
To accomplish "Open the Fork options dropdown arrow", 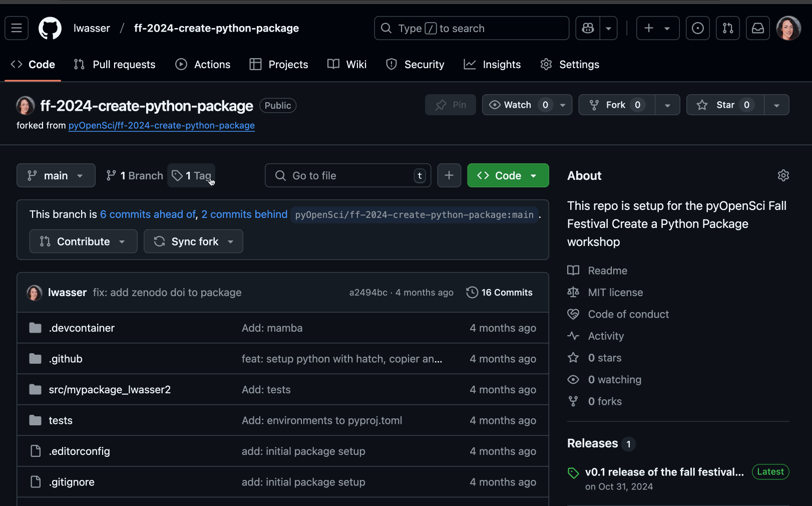I will pos(667,105).
